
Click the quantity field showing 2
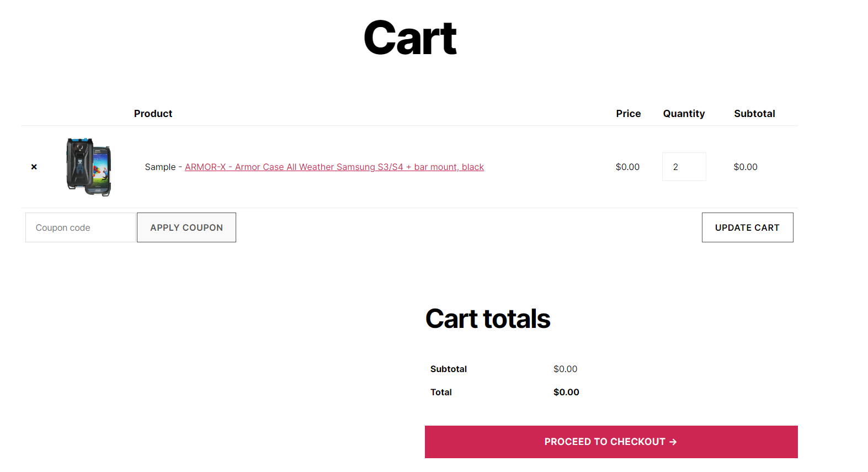[684, 167]
